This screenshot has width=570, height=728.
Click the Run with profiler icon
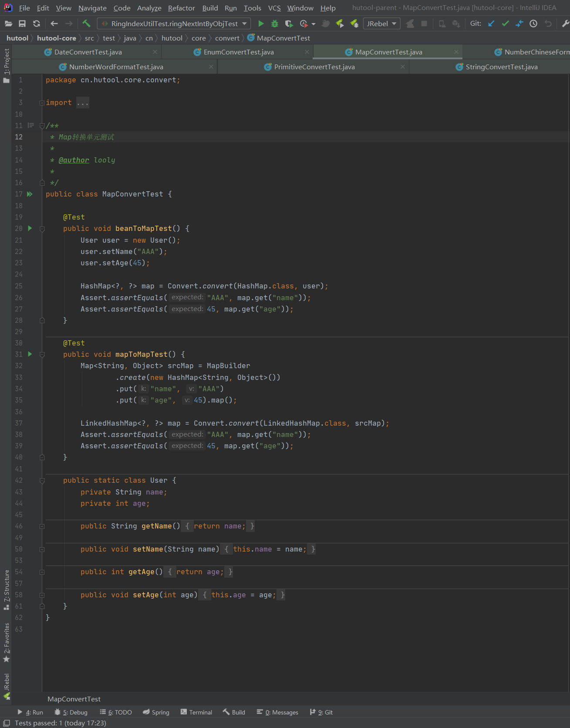click(x=304, y=24)
